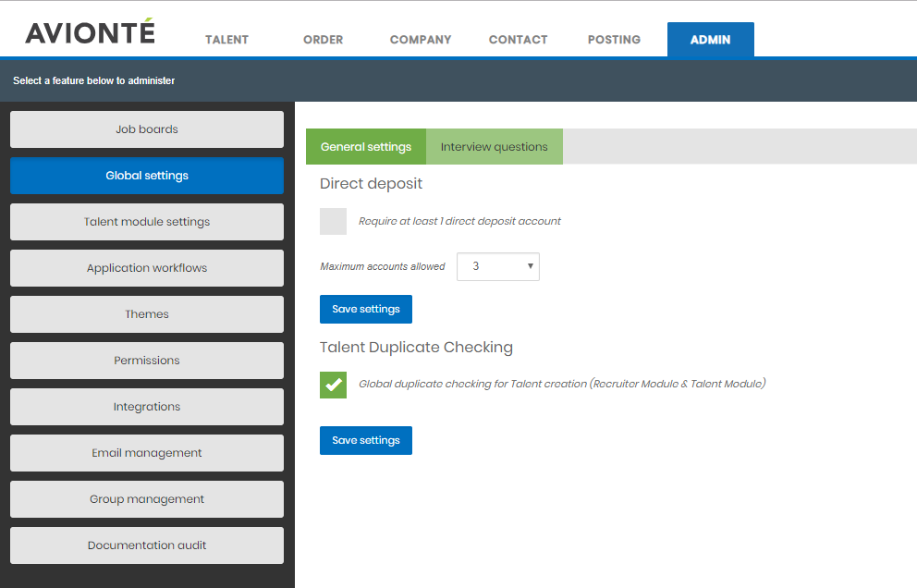The height and width of the screenshot is (588, 917).
Task: Click 'Select a feature below to administer' text
Action: (94, 80)
